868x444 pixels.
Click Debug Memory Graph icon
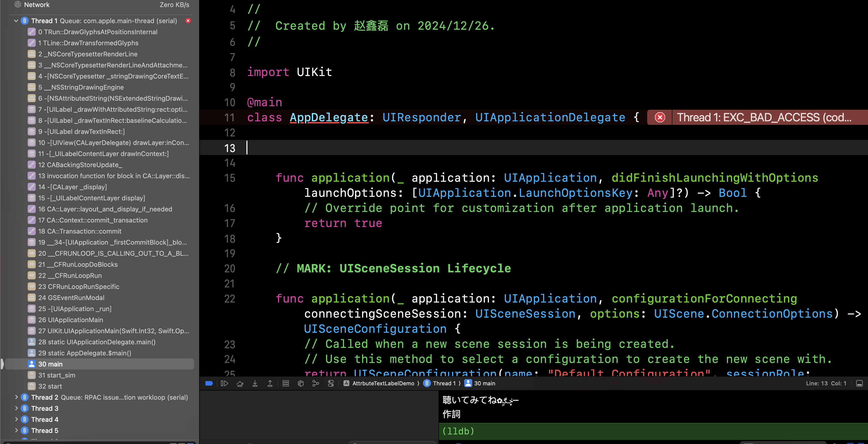pyautogui.click(x=316, y=383)
